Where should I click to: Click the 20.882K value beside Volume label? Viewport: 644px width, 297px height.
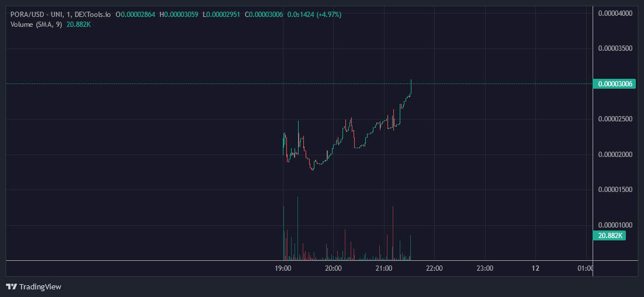click(x=78, y=24)
